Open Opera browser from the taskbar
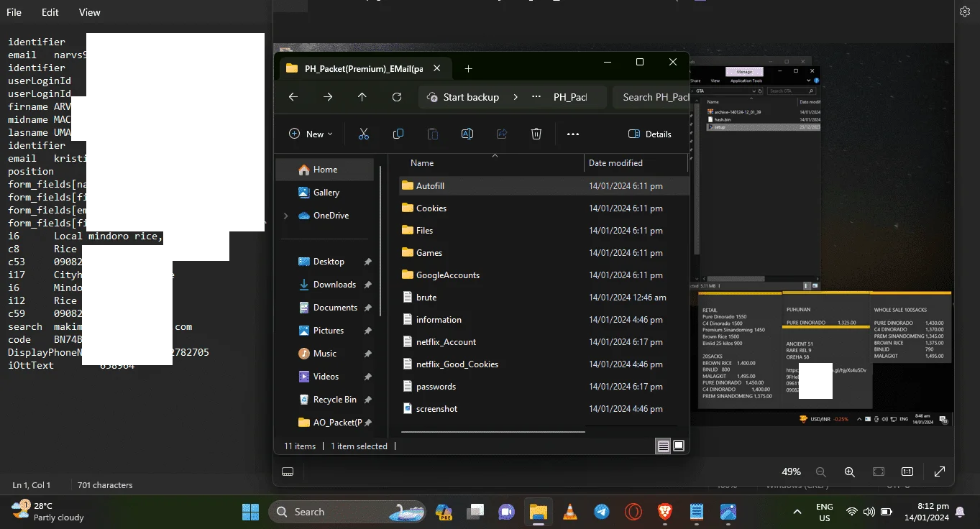This screenshot has width=980, height=529. 633,512
